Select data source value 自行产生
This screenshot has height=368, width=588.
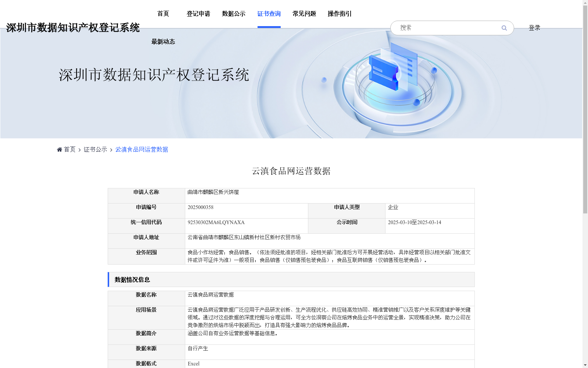click(198, 348)
